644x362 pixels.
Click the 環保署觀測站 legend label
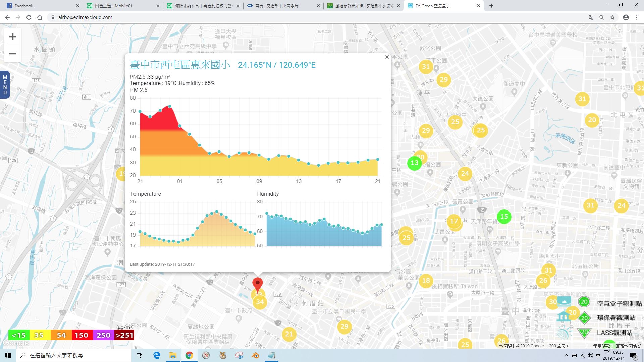(616, 318)
